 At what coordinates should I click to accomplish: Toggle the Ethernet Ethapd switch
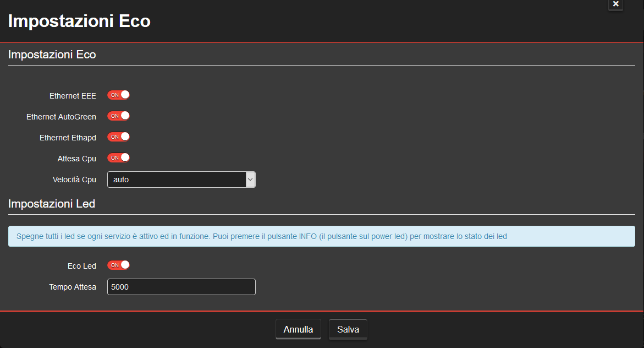pos(118,137)
